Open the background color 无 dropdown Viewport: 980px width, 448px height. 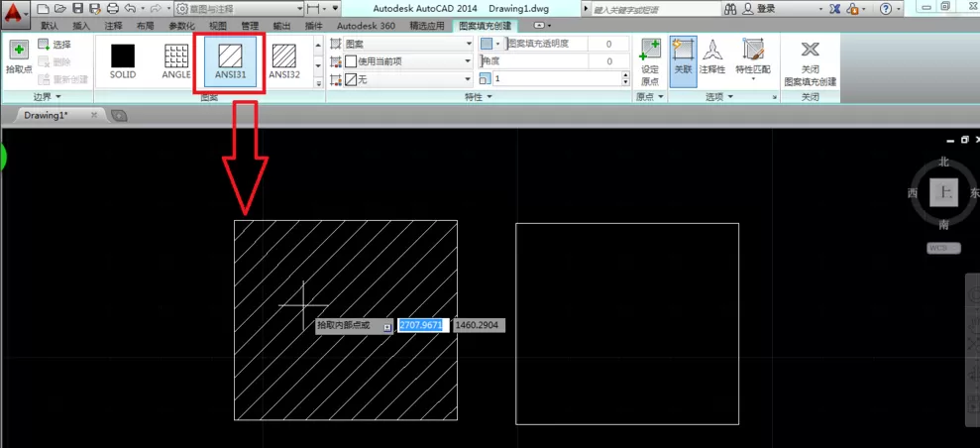point(408,79)
